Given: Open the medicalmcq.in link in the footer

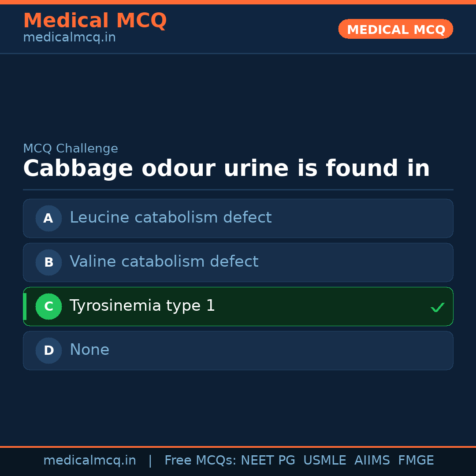Looking at the screenshot, I should 89,461.
